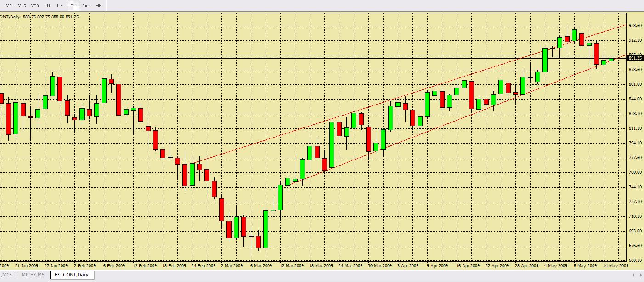Click the 18 Mar 2009 date label
The image size is (644, 282).
point(321,265)
